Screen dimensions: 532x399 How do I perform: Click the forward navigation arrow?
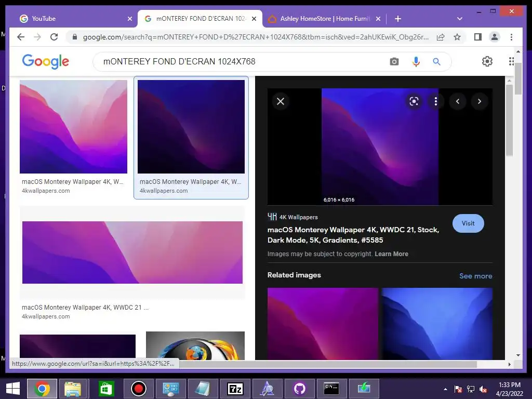(37, 37)
